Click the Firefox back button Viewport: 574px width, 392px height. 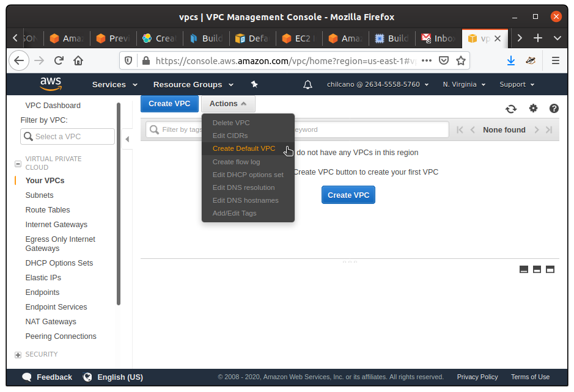[x=19, y=60]
